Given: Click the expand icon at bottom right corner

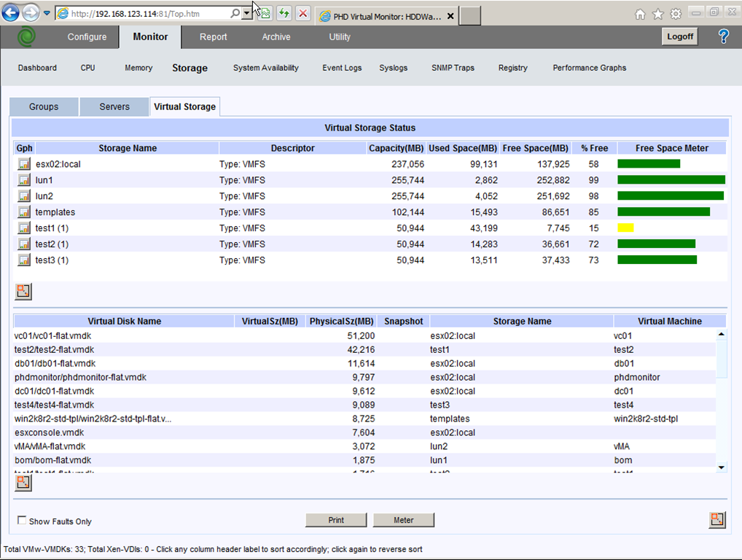Looking at the screenshot, I should 717,520.
